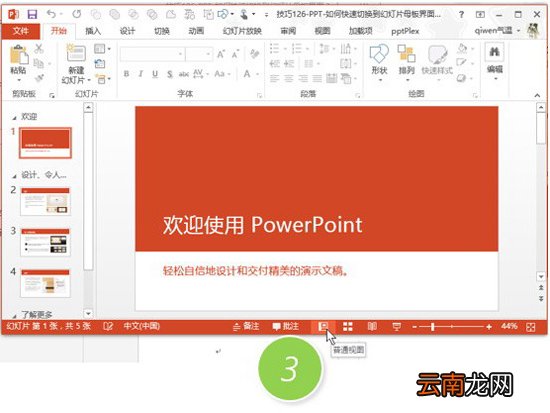550x413 pixels.
Task: Zoom in with plus button
Action: click(489, 327)
